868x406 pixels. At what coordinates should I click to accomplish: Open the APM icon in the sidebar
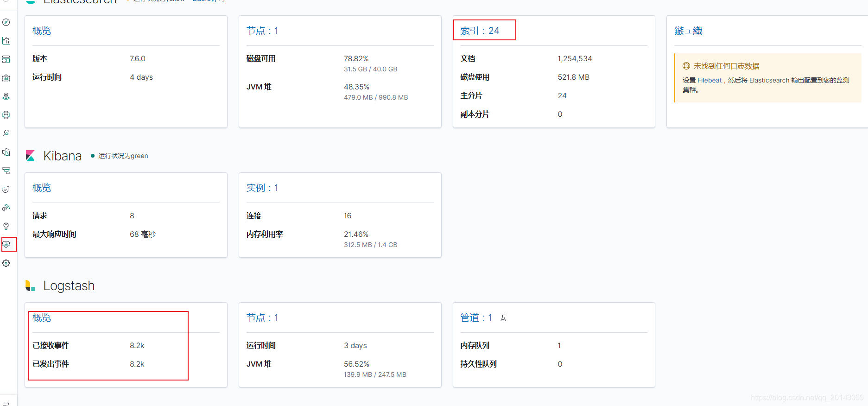[x=6, y=171]
